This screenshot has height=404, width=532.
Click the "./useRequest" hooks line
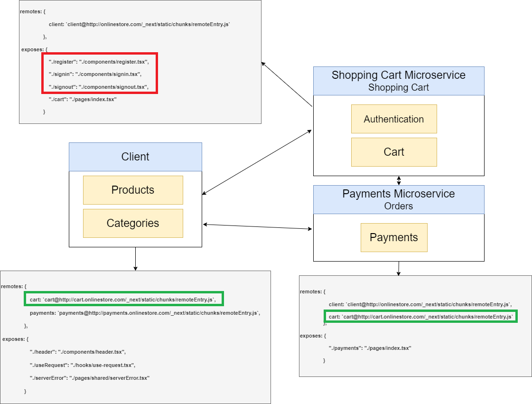coord(83,365)
